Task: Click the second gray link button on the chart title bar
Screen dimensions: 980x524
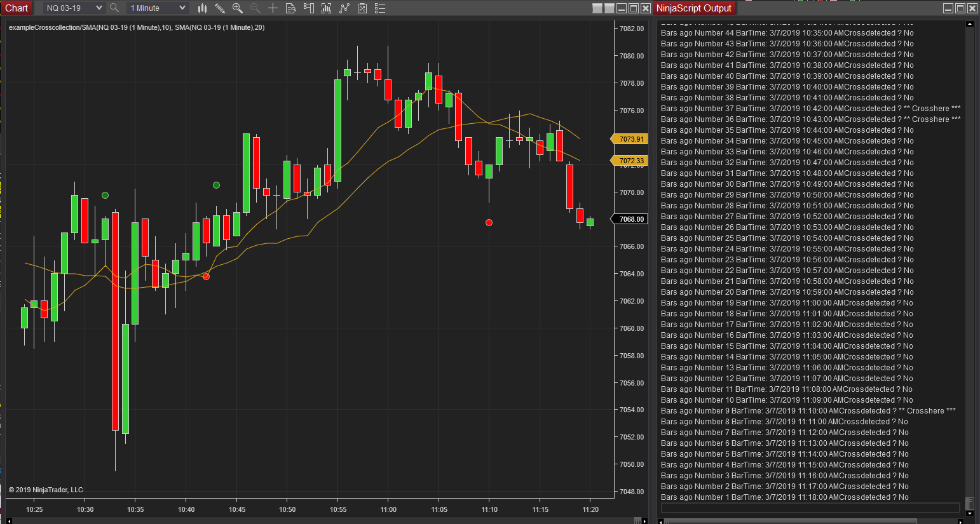Action: click(609, 8)
